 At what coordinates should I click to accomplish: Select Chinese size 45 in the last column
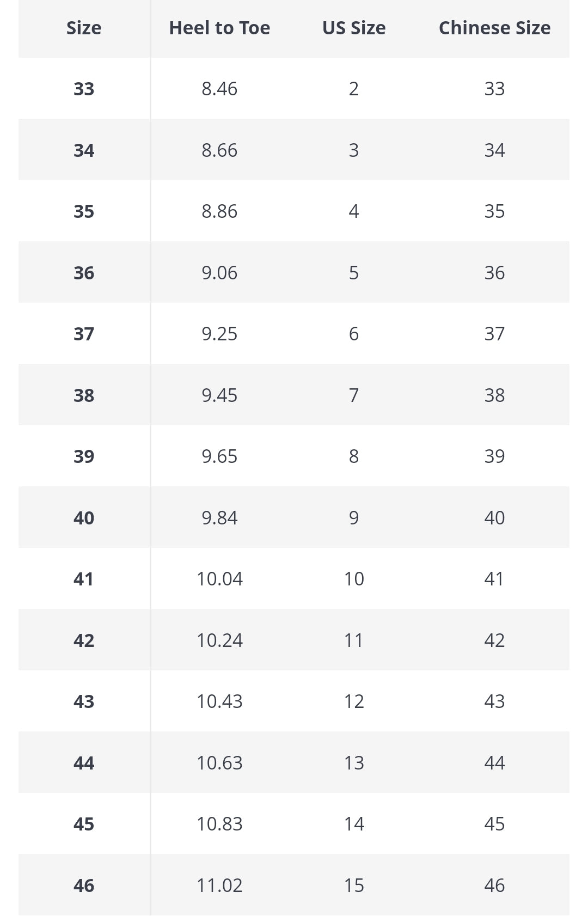(x=494, y=824)
